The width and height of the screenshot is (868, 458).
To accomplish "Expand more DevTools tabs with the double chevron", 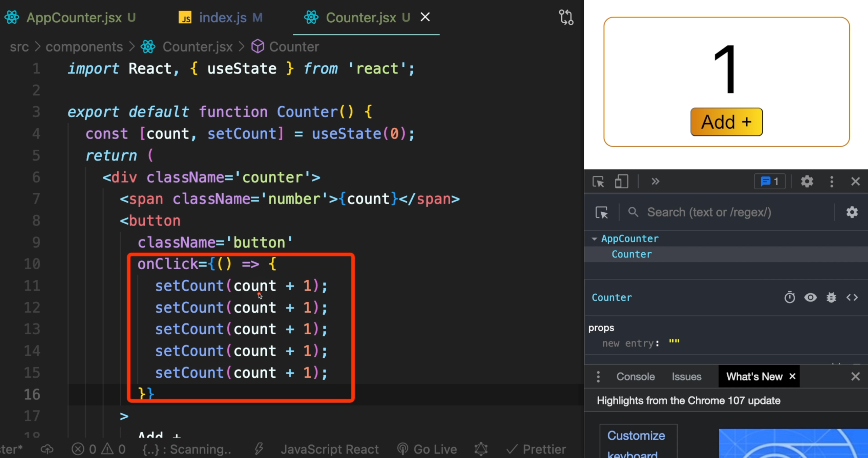I will point(655,182).
